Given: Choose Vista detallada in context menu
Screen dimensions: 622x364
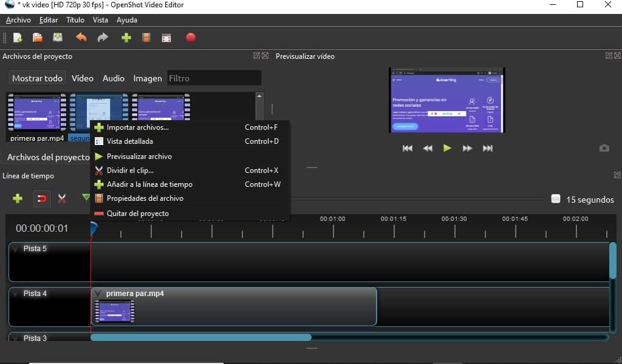Looking at the screenshot, I should click(x=190, y=141).
